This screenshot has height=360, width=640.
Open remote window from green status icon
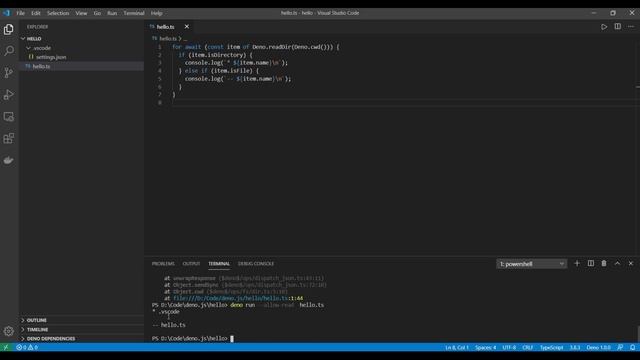(x=6, y=347)
